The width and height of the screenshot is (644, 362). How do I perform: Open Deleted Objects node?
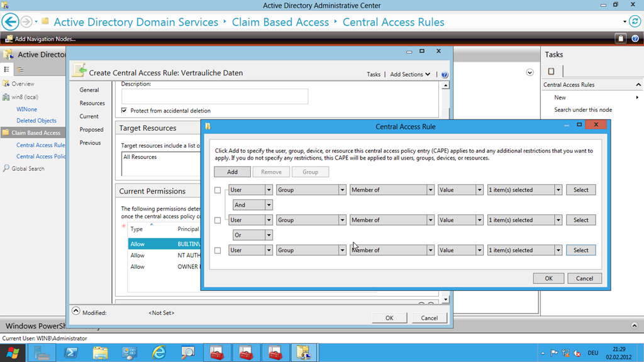pos(36,121)
